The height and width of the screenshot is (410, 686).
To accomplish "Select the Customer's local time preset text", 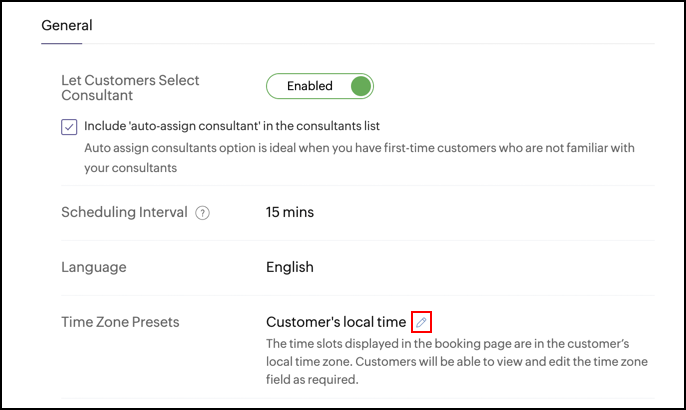I will 336,322.
